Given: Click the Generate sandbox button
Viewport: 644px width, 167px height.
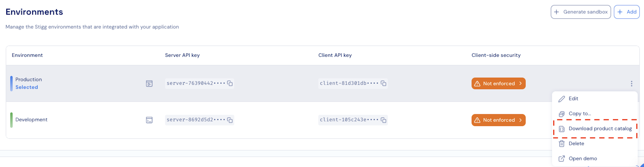Looking at the screenshot, I should pos(580,12).
